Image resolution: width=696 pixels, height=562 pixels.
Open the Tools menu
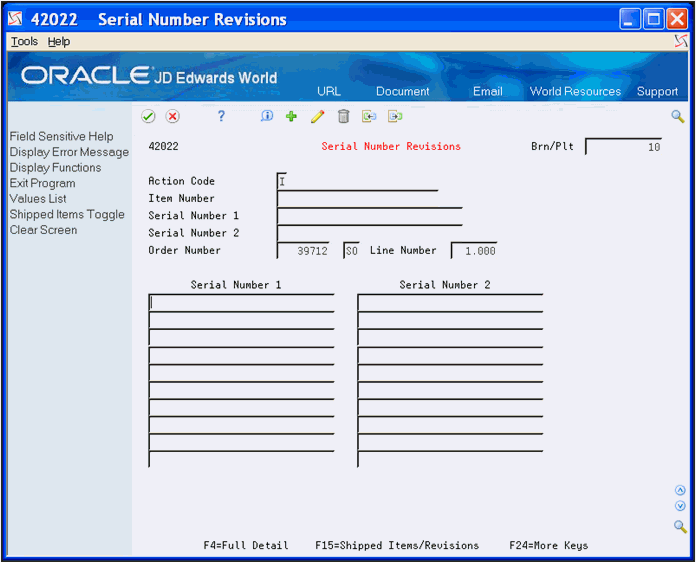click(x=24, y=41)
